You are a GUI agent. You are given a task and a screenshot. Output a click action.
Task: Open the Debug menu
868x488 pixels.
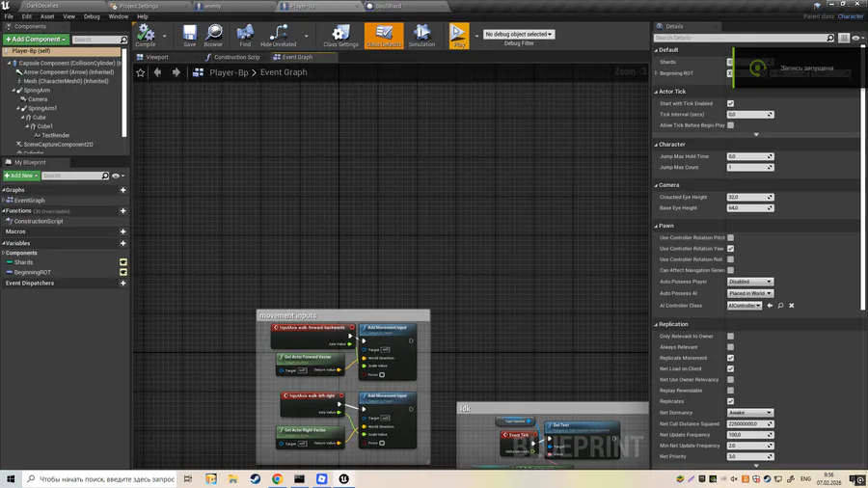point(92,16)
